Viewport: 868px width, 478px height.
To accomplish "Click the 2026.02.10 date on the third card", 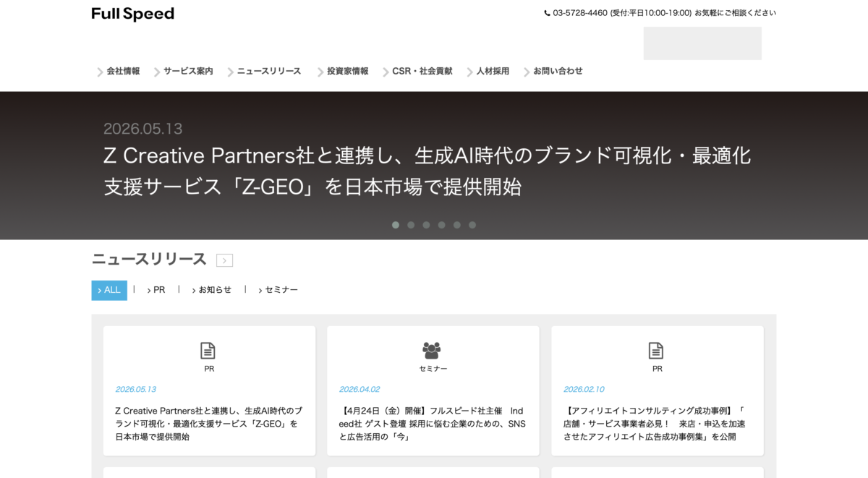I will [584, 389].
